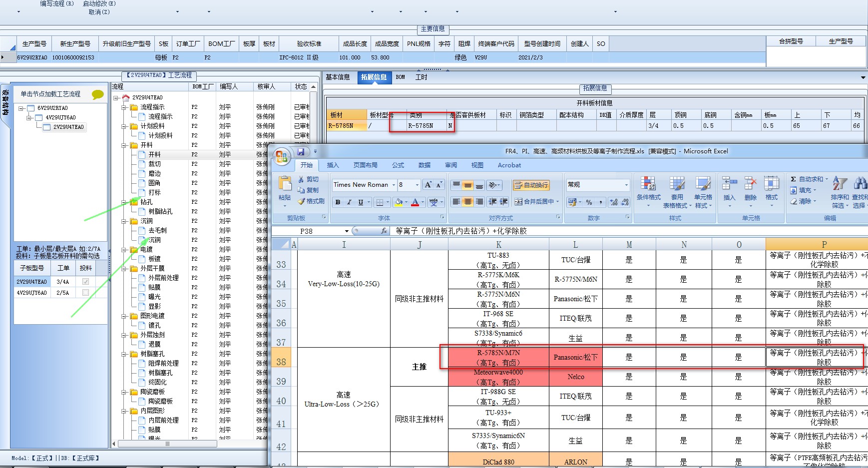The height and width of the screenshot is (468, 868).
Task: Select the 裁切 process step in tree
Action: click(154, 164)
